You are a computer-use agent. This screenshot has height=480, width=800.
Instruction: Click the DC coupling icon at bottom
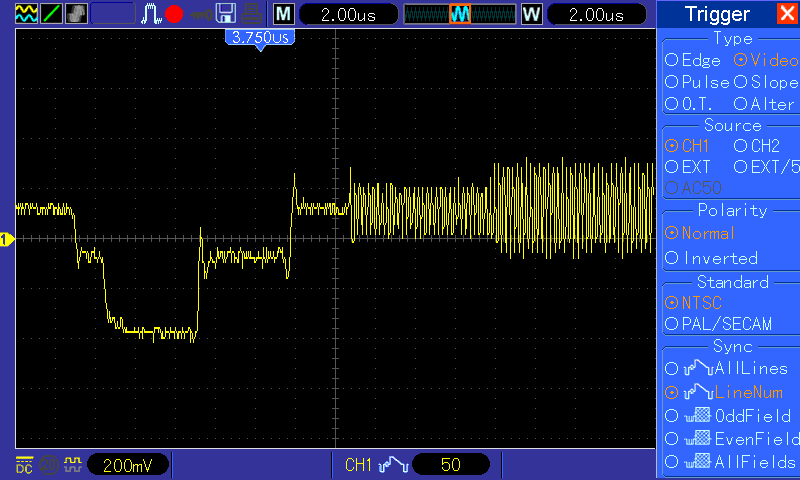tap(24, 465)
